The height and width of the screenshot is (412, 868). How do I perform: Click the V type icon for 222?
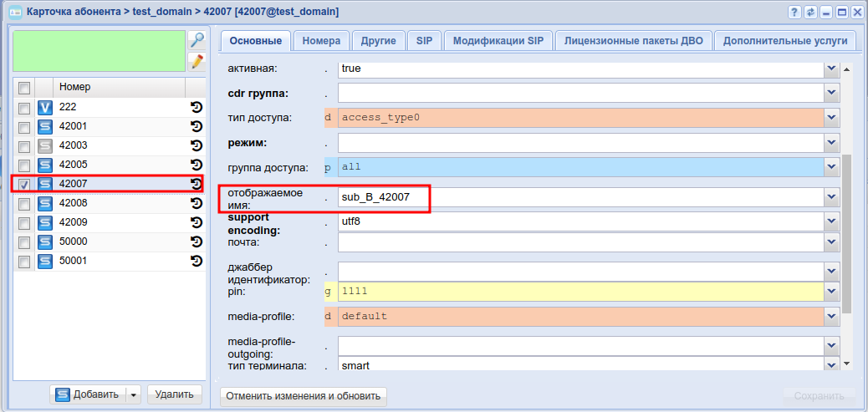click(45, 107)
